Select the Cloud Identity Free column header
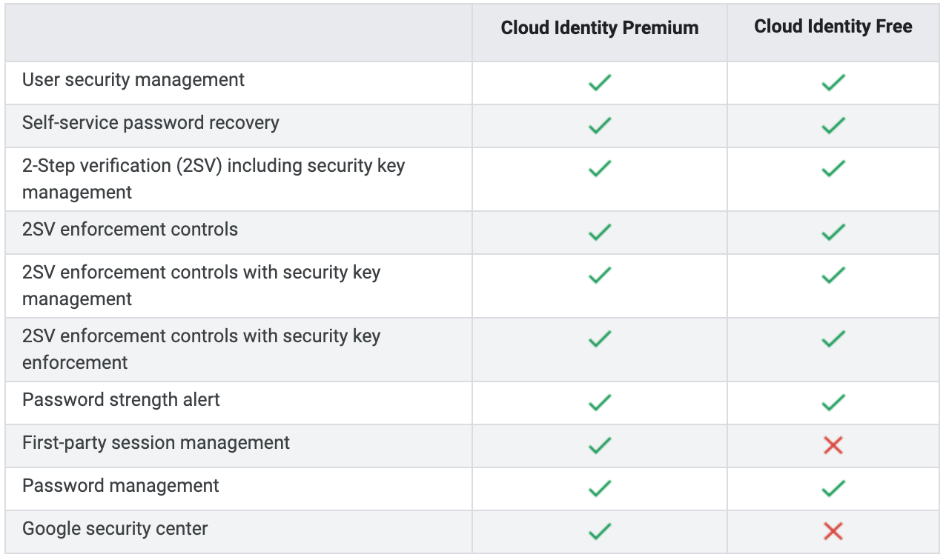The image size is (946, 560). click(833, 27)
